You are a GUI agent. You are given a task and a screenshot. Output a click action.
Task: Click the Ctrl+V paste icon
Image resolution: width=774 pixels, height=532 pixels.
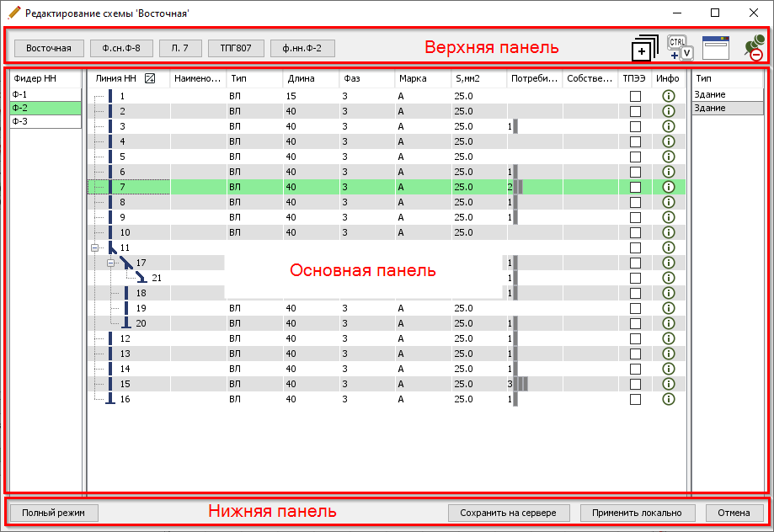click(681, 48)
